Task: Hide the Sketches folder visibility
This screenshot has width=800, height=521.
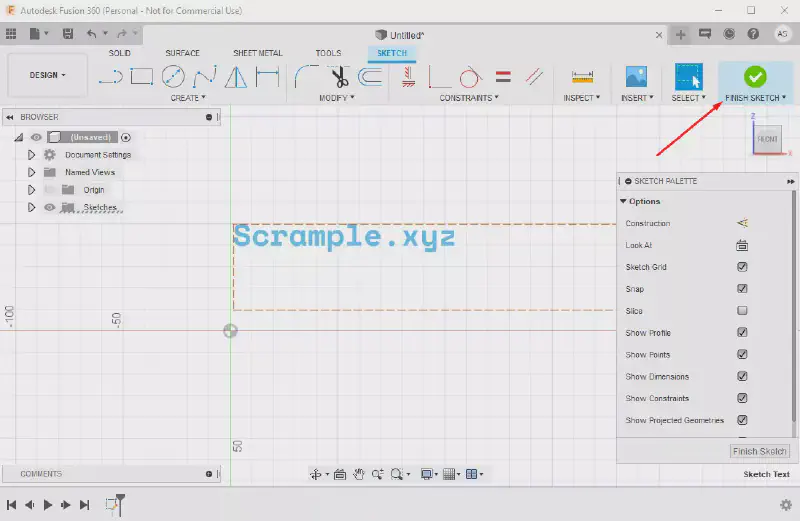Action: click(49, 207)
